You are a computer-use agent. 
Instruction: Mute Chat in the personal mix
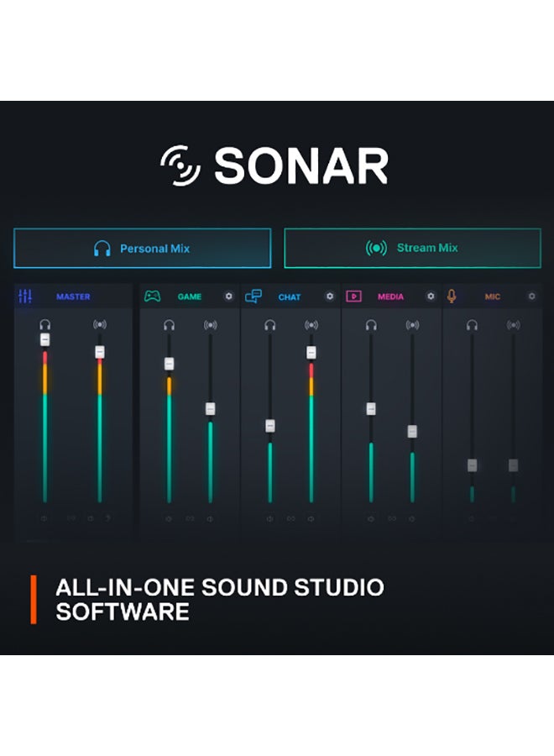(x=269, y=519)
